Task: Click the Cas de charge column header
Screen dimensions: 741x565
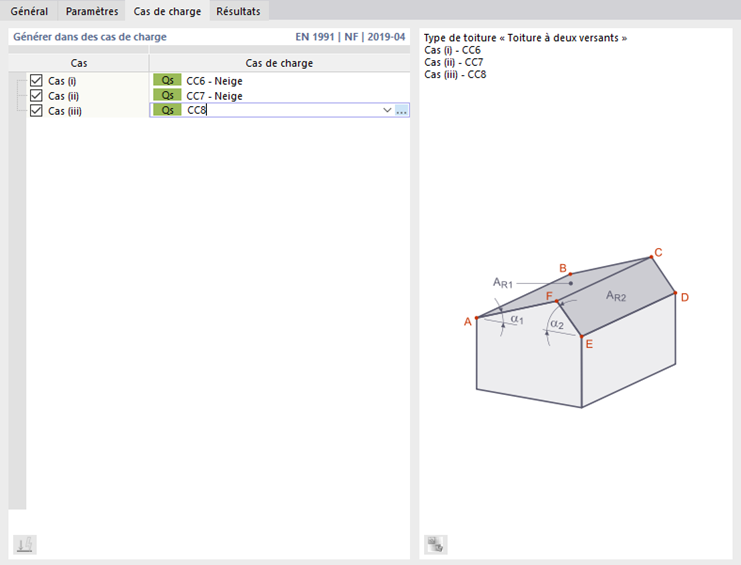Action: tap(279, 63)
